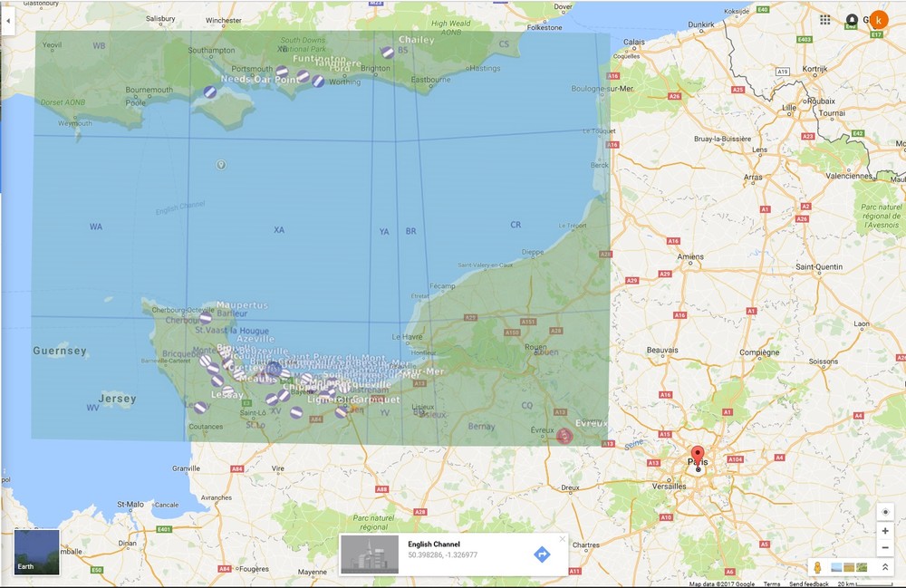Click the My Location crosshair button
This screenshot has width=906, height=588.
[885, 512]
